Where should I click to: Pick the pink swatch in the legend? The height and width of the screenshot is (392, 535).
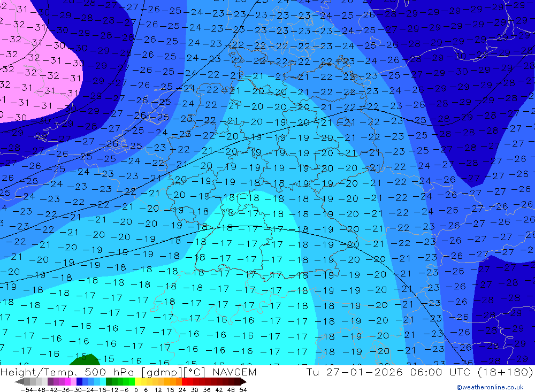click(x=73, y=381)
